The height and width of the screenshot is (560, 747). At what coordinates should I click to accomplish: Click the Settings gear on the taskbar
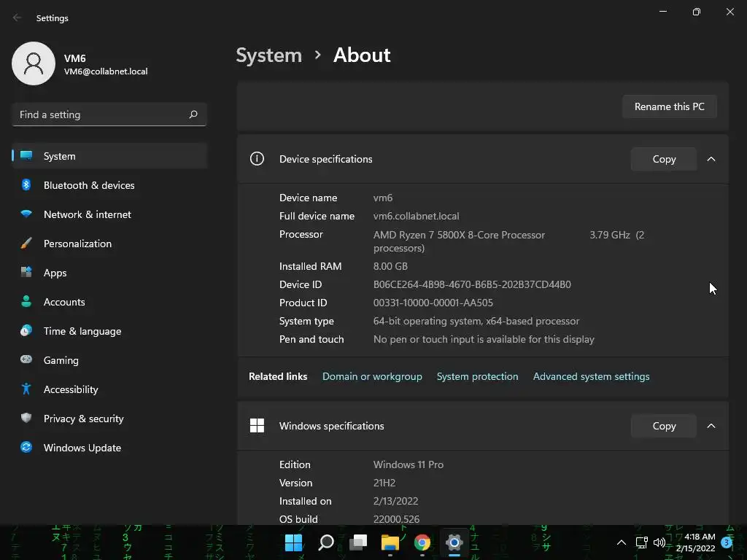click(x=454, y=542)
